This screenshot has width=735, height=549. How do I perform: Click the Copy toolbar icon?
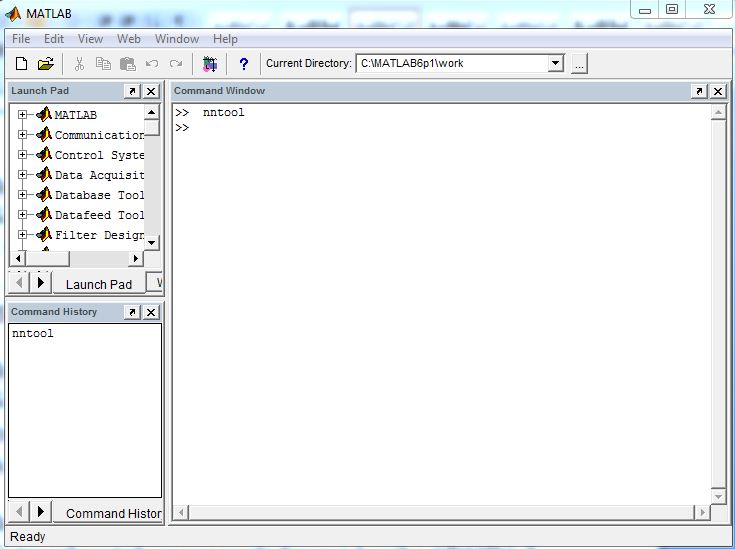(x=103, y=64)
